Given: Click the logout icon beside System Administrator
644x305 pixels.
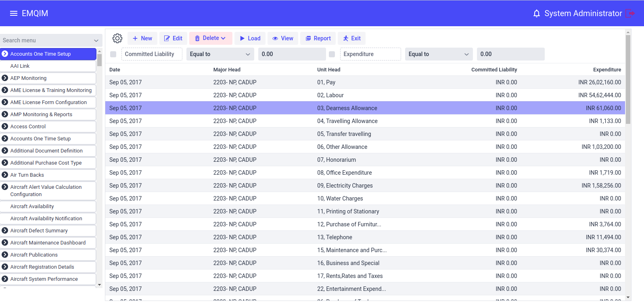Looking at the screenshot, I should point(630,13).
